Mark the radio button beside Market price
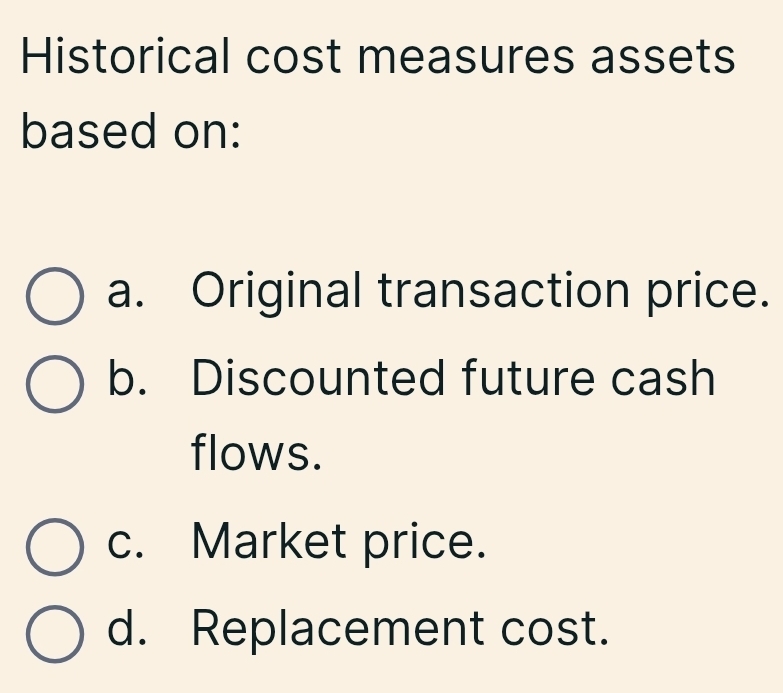The image size is (783, 693). [x=54, y=548]
